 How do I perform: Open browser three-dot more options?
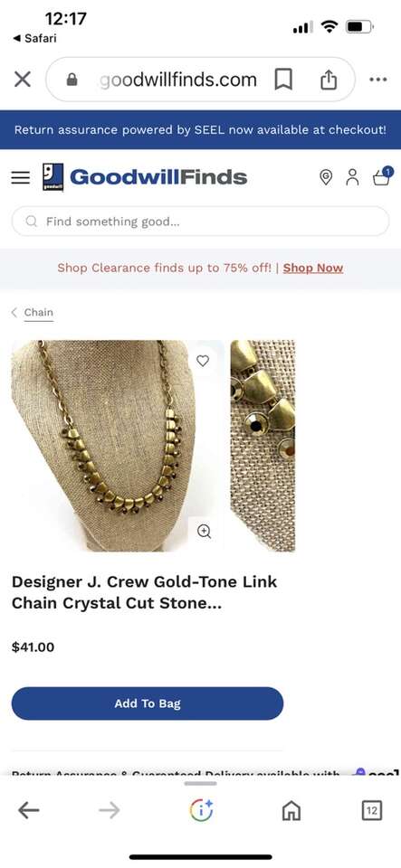[378, 80]
